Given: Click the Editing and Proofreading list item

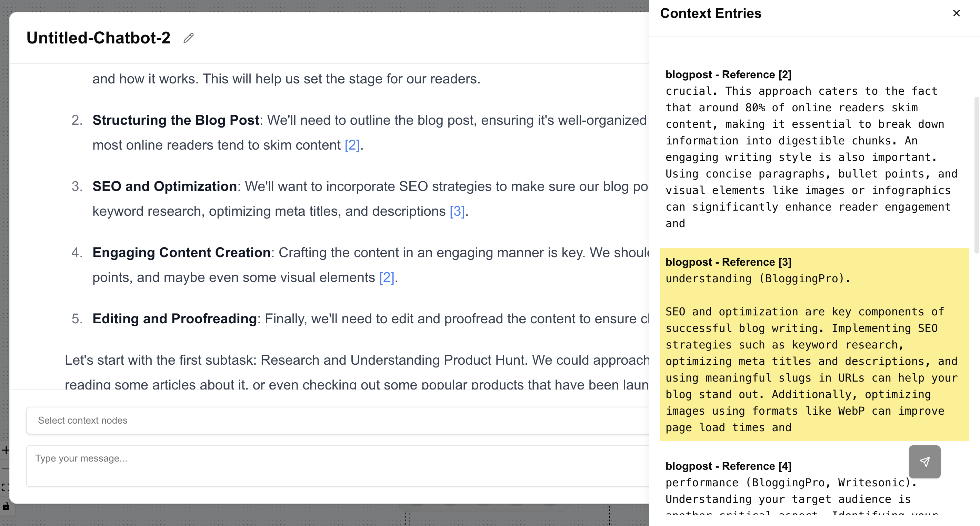Looking at the screenshot, I should 174,319.
